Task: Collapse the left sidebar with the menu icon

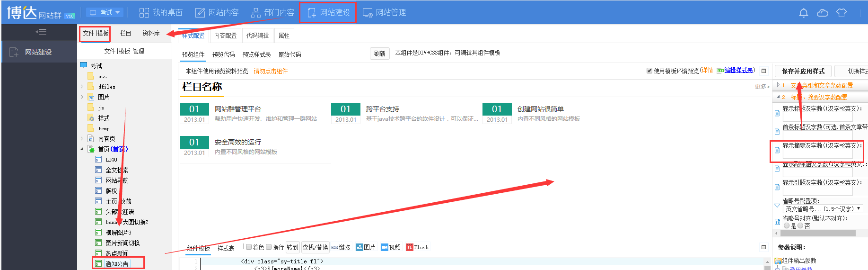Action: [x=41, y=32]
